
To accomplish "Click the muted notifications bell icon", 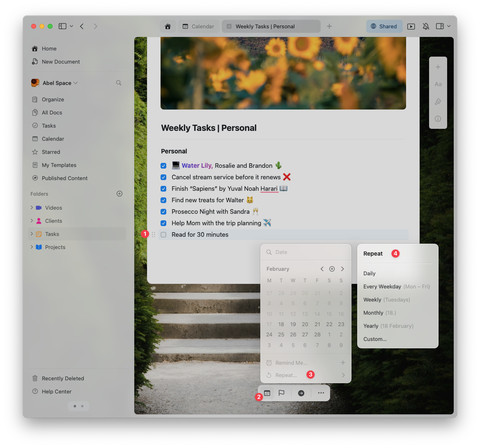I will pyautogui.click(x=426, y=26).
